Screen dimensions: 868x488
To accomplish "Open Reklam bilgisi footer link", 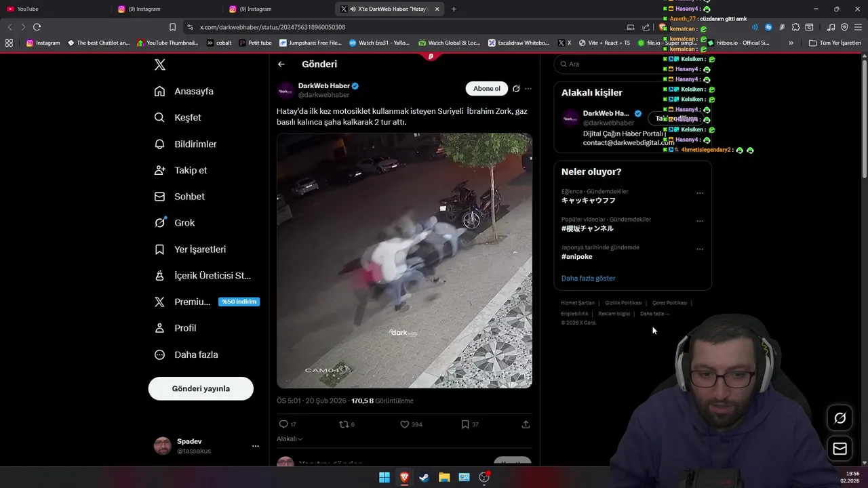I will coord(614,314).
